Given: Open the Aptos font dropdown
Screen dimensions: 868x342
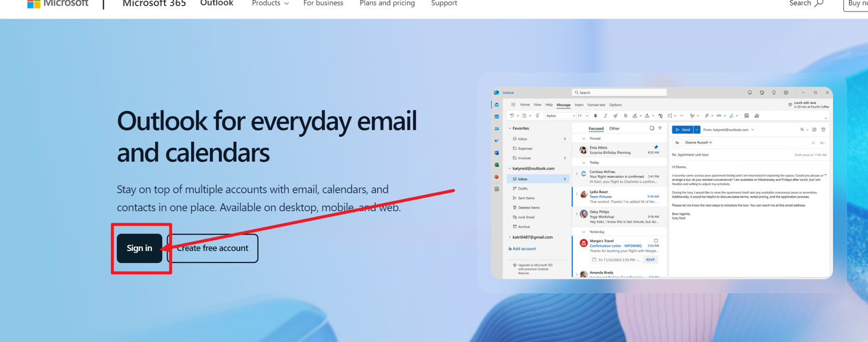Looking at the screenshot, I should pos(560,116).
